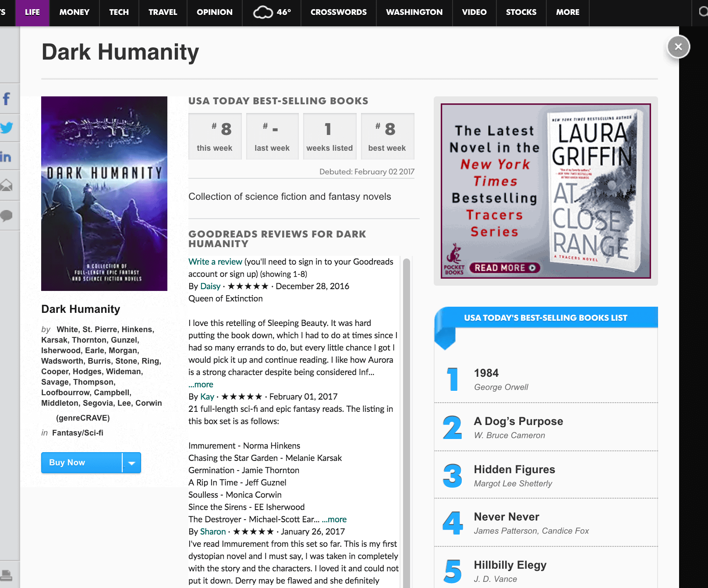Open the weather cloud 46° item
Image resolution: width=708 pixels, height=588 pixels.
(x=272, y=12)
